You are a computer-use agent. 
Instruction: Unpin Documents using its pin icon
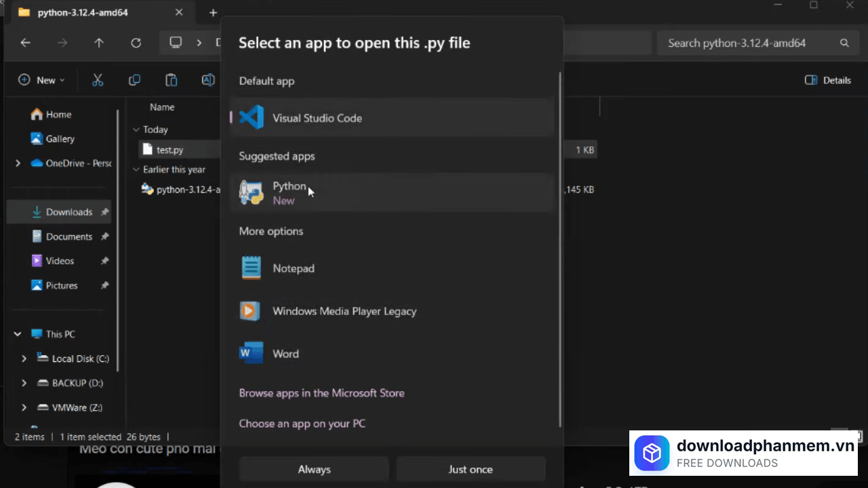[104, 237]
